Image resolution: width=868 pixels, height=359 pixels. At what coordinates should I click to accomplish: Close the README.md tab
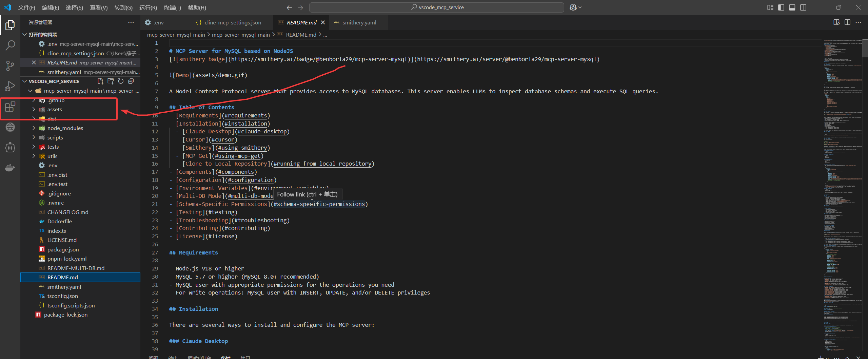[x=323, y=22]
